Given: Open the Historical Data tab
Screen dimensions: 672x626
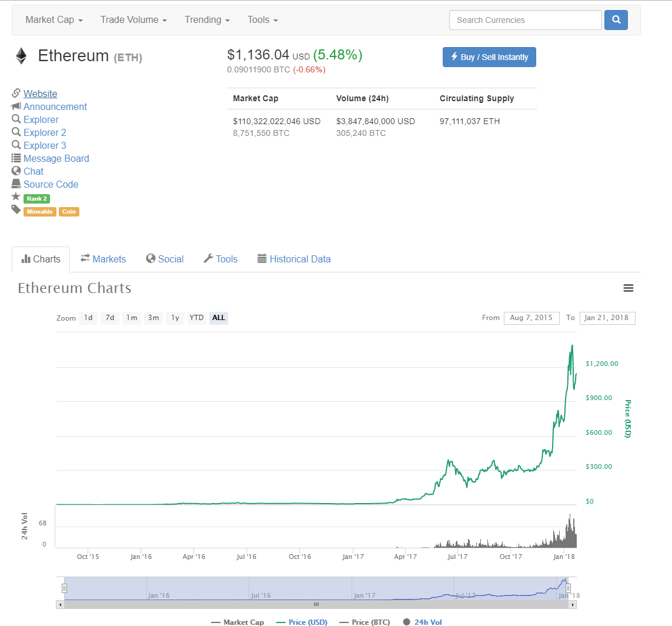Looking at the screenshot, I should [294, 259].
